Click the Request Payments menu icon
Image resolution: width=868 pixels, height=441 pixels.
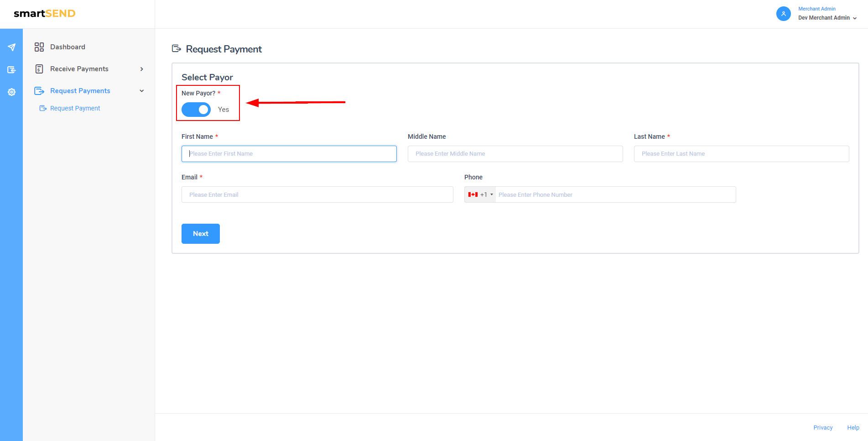(x=39, y=91)
